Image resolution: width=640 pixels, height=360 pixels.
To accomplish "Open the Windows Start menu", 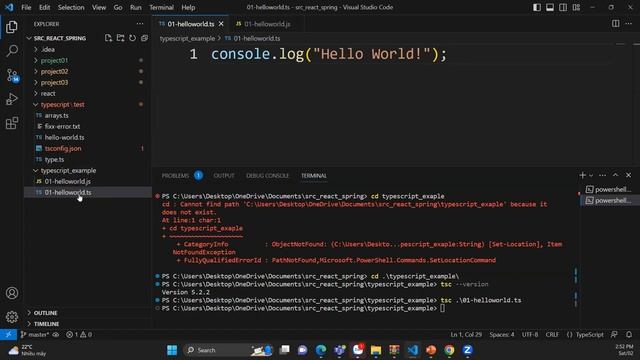I will pyautogui.click(x=172, y=350).
